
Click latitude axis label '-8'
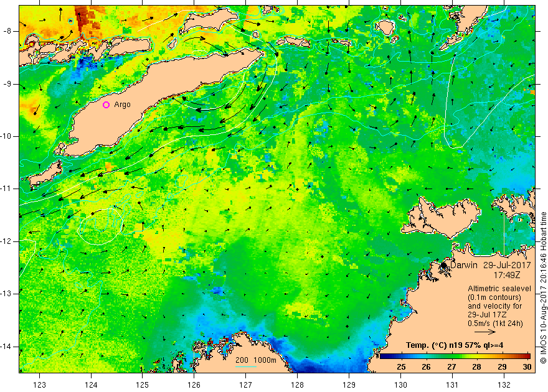click(7, 31)
